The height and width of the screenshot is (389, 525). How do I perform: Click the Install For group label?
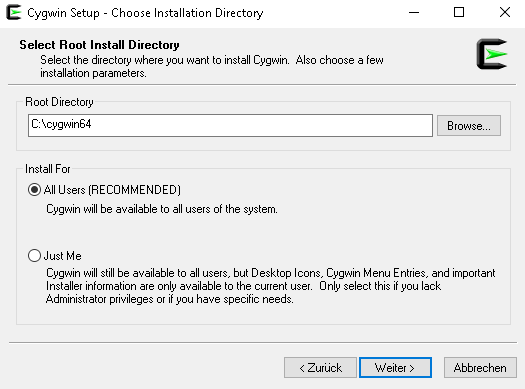pos(48,169)
